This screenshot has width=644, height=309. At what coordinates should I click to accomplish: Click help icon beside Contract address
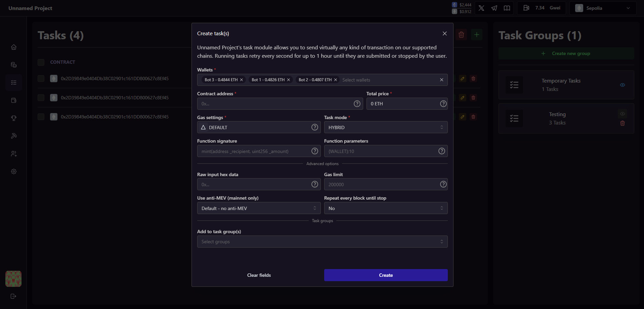[357, 104]
